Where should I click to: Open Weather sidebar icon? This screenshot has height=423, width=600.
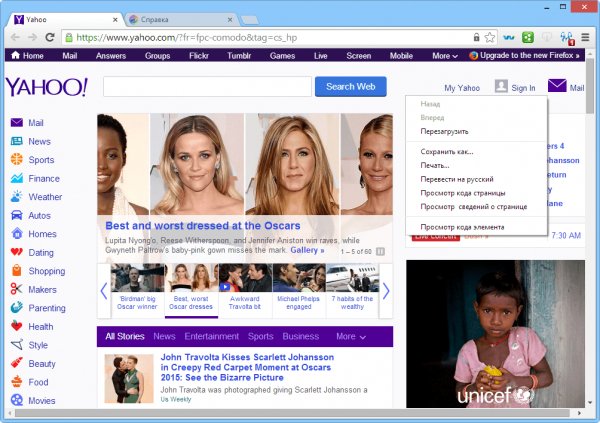pyautogui.click(x=16, y=196)
